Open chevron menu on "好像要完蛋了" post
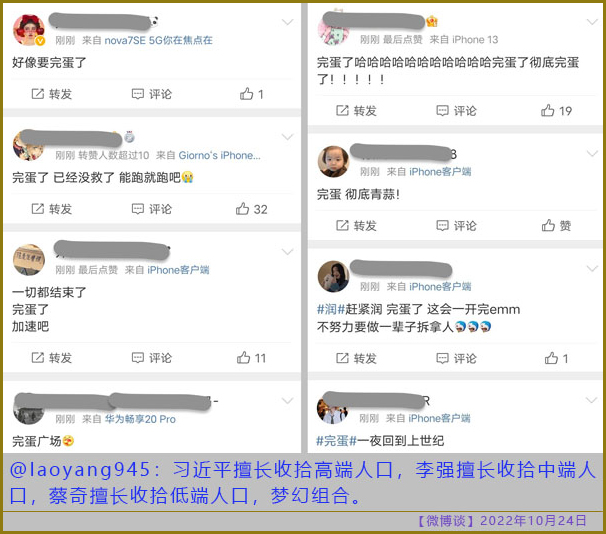Screen dimensions: 606x534 coord(287,22)
